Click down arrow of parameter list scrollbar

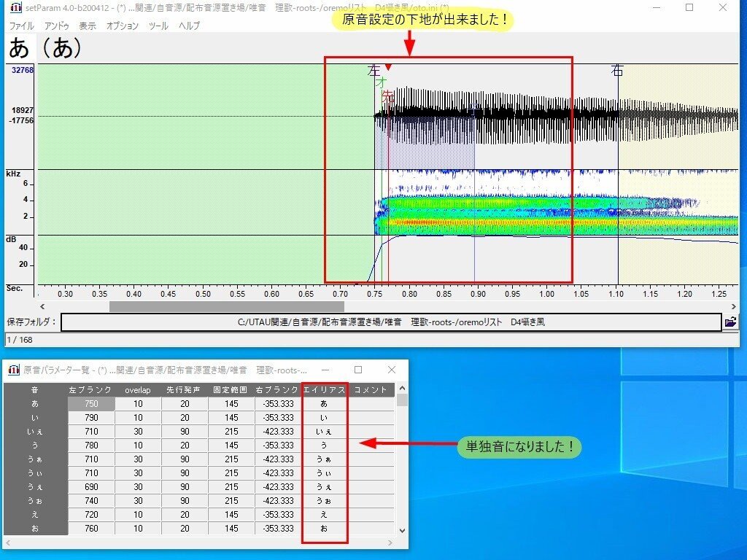(402, 530)
